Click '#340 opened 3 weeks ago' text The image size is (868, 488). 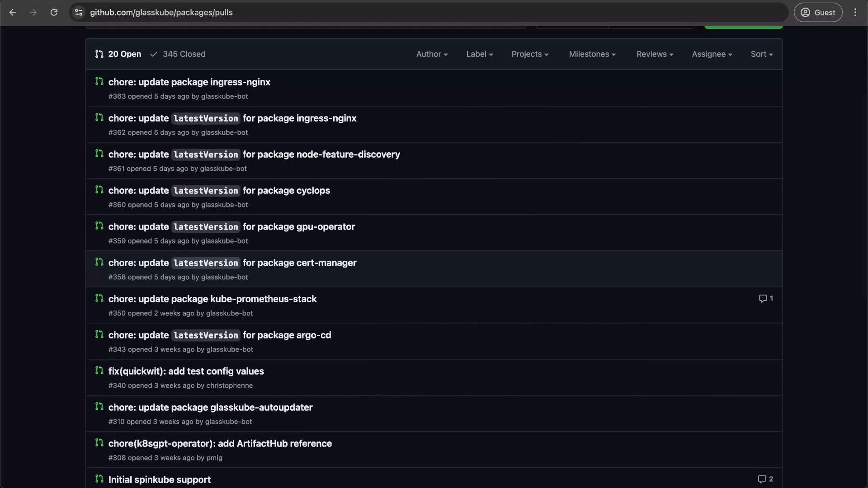[x=151, y=385]
